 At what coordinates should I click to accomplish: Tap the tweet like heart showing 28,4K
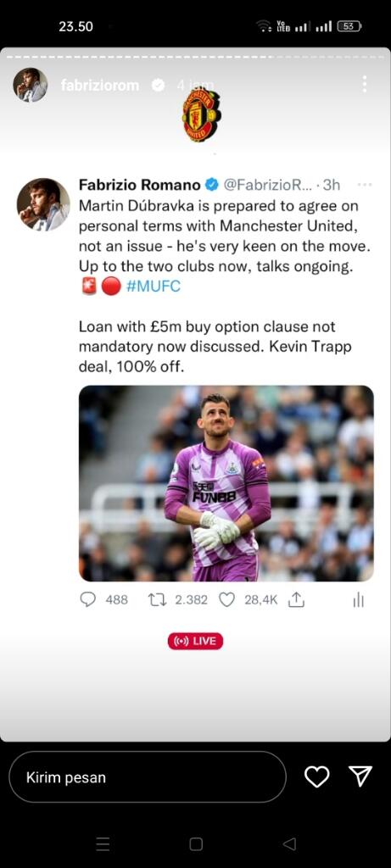click(x=249, y=600)
